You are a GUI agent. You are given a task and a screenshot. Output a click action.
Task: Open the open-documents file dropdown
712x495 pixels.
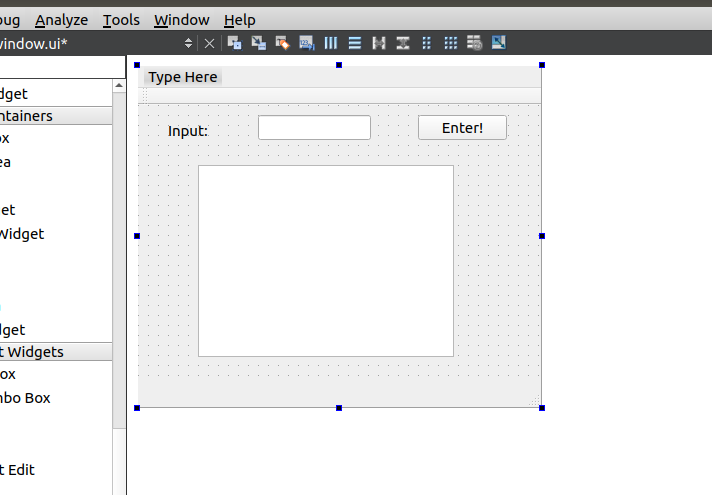tap(189, 43)
